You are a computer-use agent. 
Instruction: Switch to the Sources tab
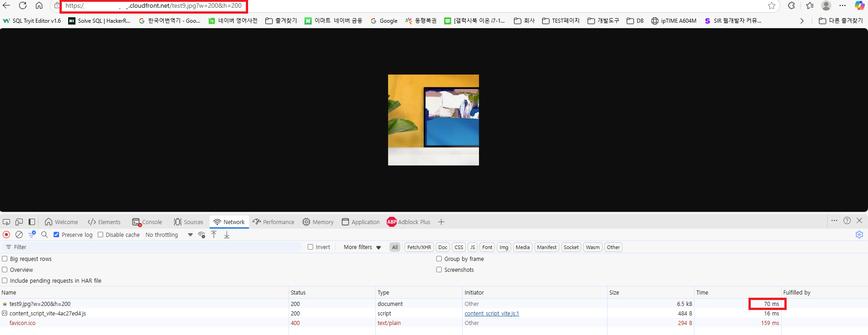point(188,222)
